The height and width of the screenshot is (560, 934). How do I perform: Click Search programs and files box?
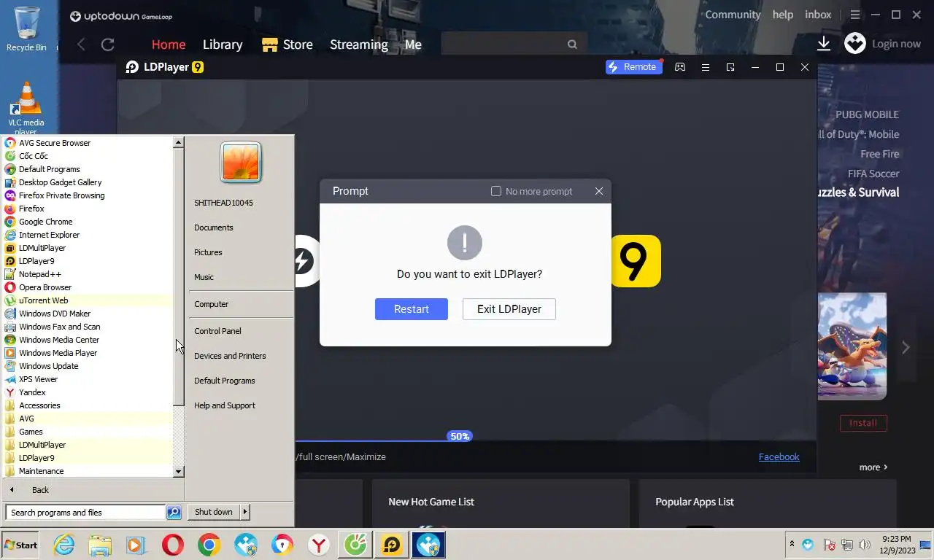pyautogui.click(x=85, y=513)
